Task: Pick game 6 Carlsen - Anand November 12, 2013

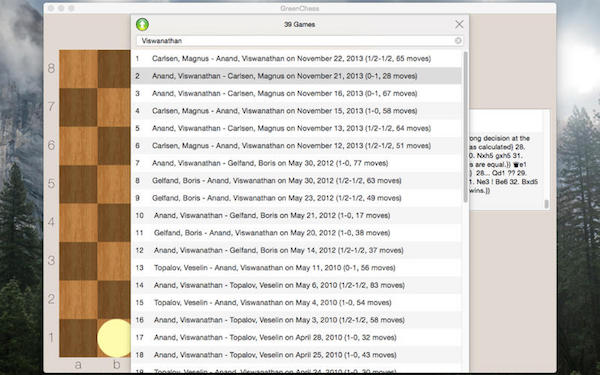Action: 296,146
